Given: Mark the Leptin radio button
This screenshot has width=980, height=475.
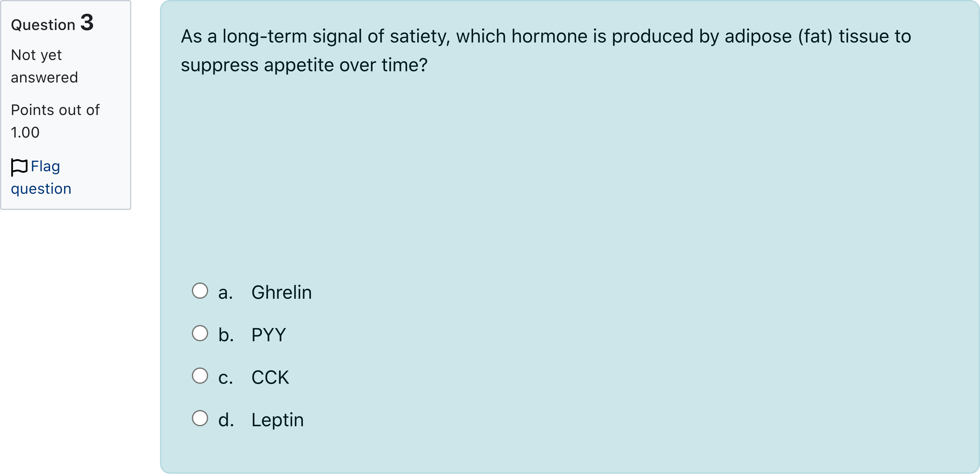Looking at the screenshot, I should (x=200, y=419).
